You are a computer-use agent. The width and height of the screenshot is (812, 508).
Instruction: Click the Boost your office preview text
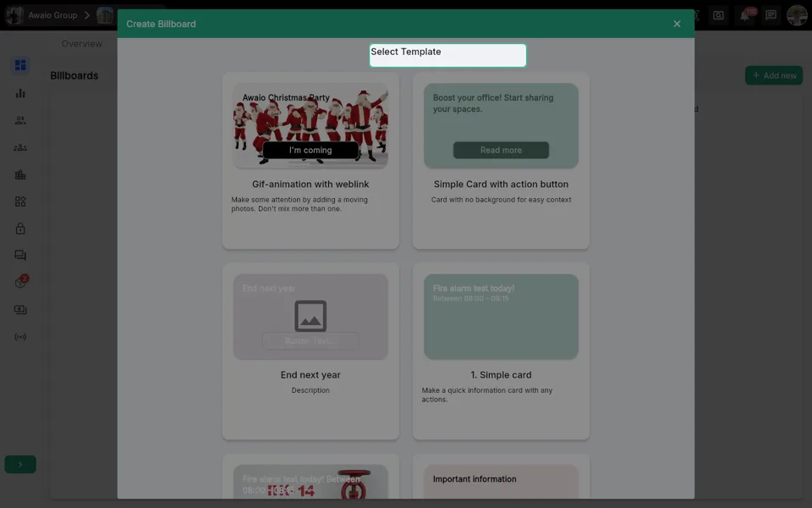(x=493, y=103)
